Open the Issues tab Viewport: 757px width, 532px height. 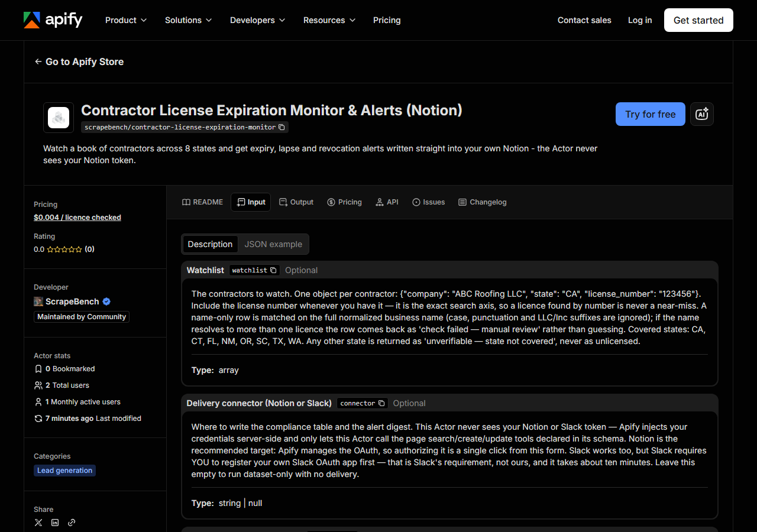(x=428, y=202)
